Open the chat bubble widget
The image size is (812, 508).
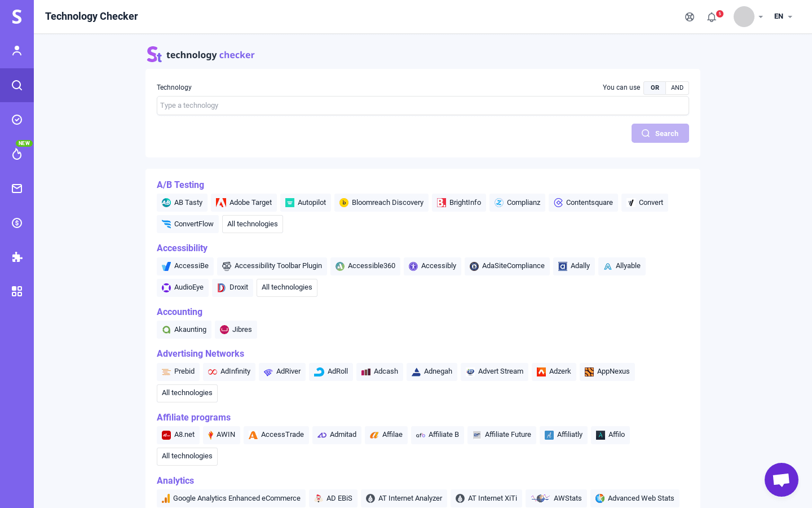(x=782, y=480)
